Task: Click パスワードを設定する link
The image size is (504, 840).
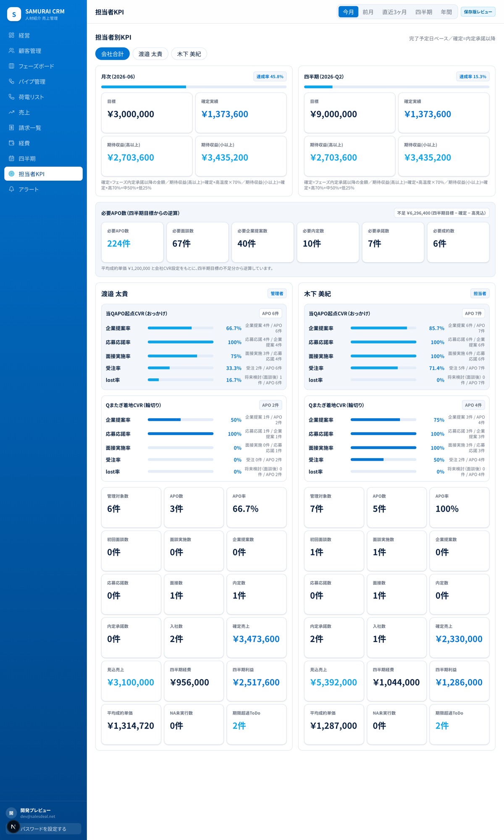Action: pyautogui.click(x=44, y=829)
